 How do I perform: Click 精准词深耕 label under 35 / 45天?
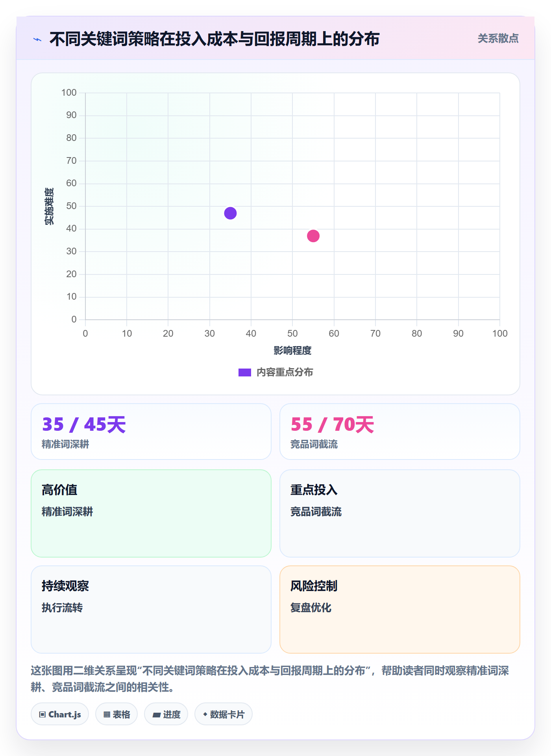click(x=65, y=444)
